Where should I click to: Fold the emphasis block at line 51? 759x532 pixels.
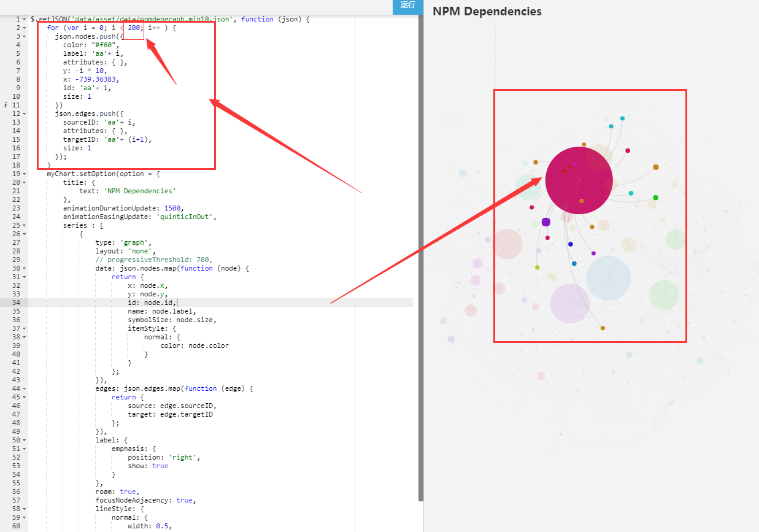tap(24, 449)
